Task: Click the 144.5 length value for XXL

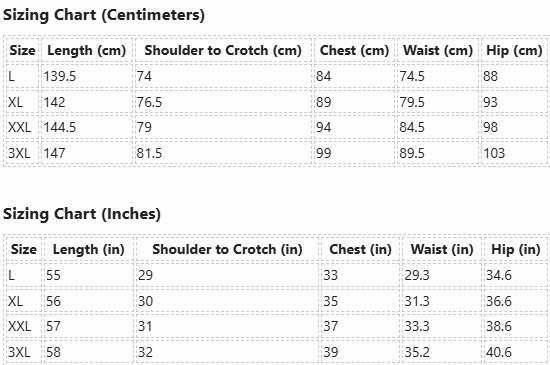Action: (x=60, y=127)
